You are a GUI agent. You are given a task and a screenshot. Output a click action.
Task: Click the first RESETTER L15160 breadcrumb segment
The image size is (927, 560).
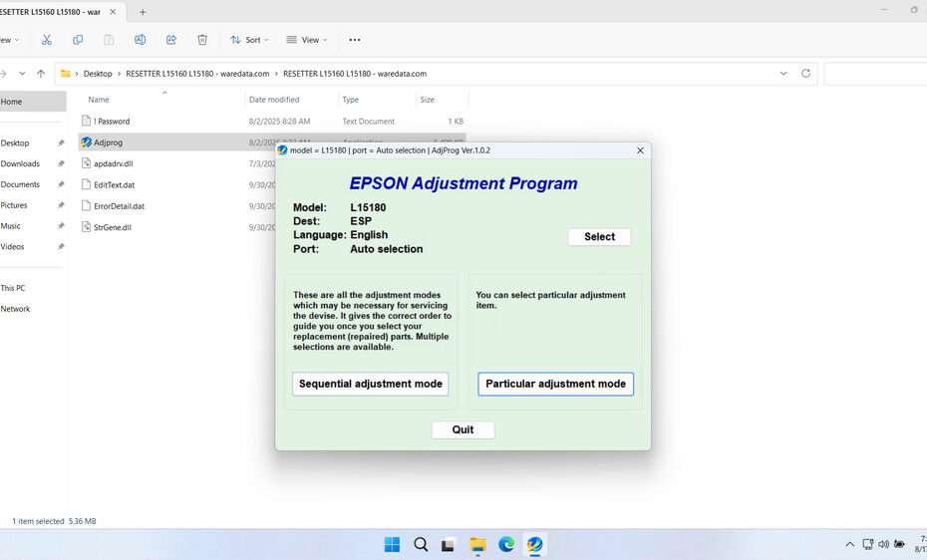point(197,74)
